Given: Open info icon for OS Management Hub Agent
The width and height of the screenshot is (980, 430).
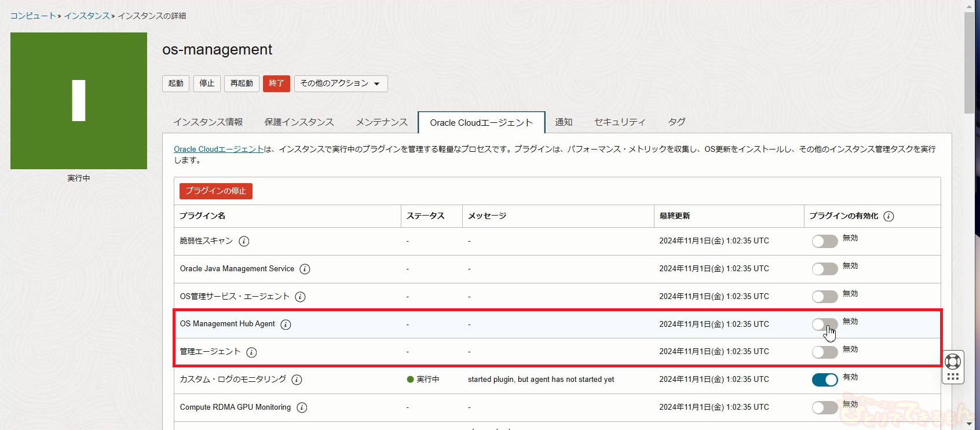Looking at the screenshot, I should [x=286, y=325].
